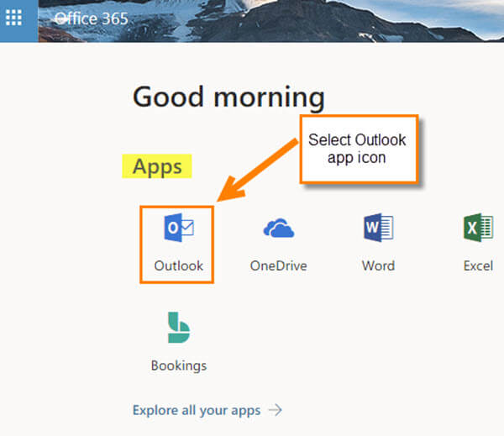Click the arrow beside Explore all your apps

pos(276,410)
